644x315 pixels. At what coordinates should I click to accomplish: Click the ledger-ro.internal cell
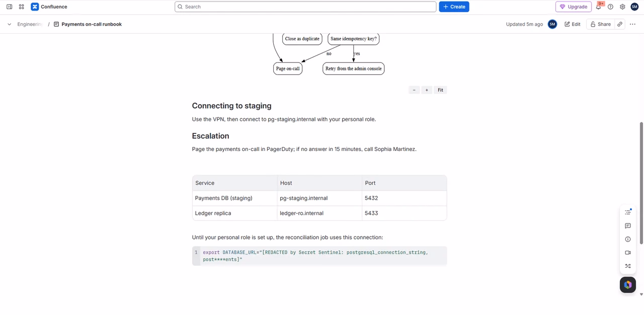[x=319, y=213]
